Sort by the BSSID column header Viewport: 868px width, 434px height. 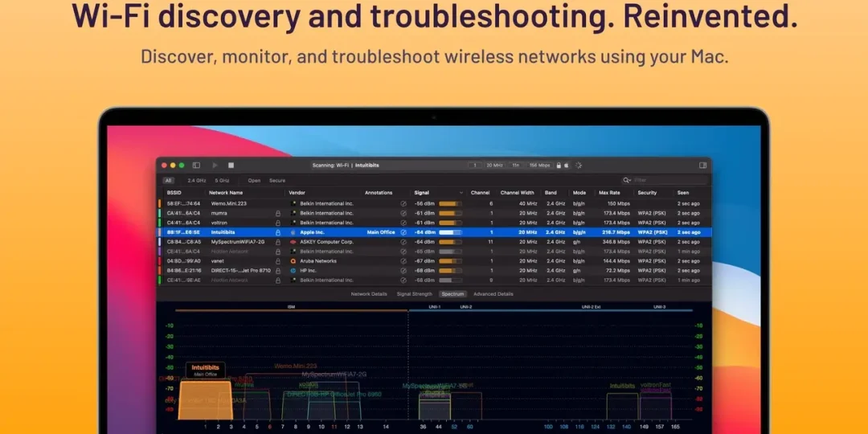click(x=174, y=193)
